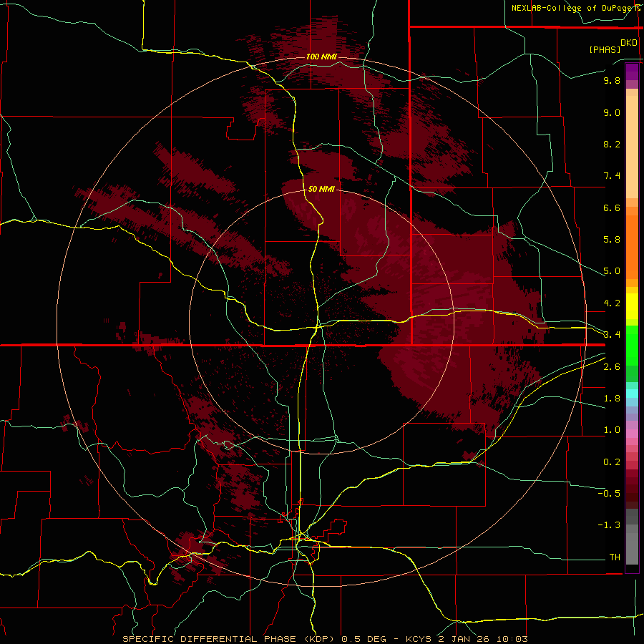Click the DKD label above color scale
Image resolution: width=644 pixels, height=644 pixels.
point(629,43)
